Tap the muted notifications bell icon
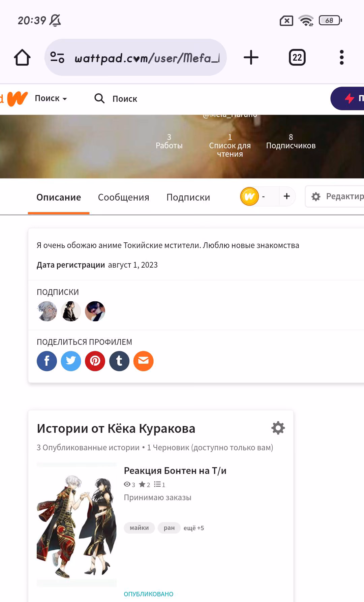364x602 pixels. click(55, 20)
